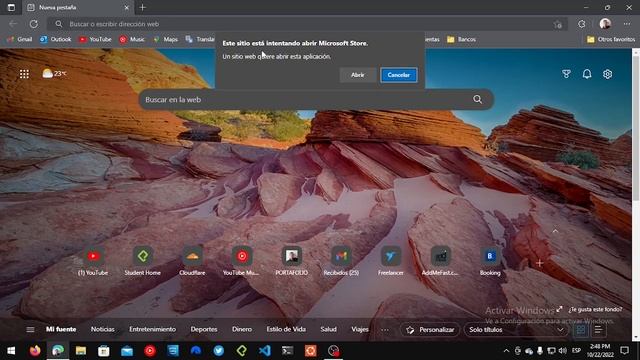The width and height of the screenshot is (640, 360).
Task: Open Booking quick link tile
Action: coord(490,261)
